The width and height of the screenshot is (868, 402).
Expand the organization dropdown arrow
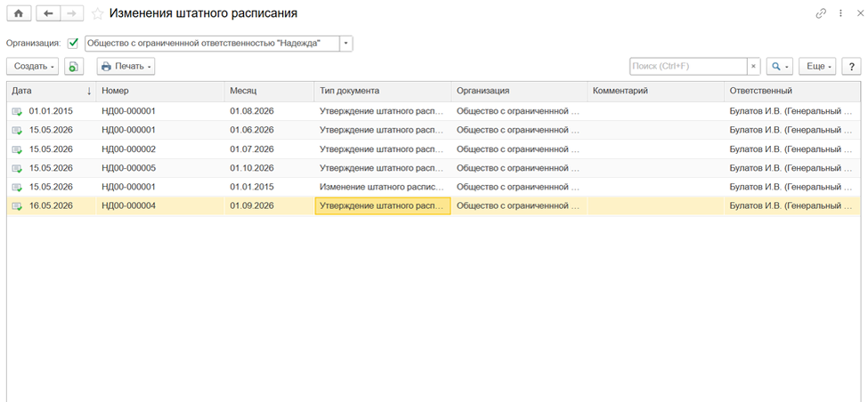click(346, 44)
